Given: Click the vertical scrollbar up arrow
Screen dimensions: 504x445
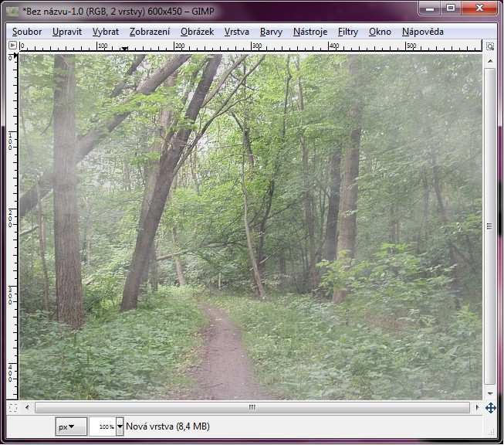Looking at the screenshot, I should [x=490, y=61].
